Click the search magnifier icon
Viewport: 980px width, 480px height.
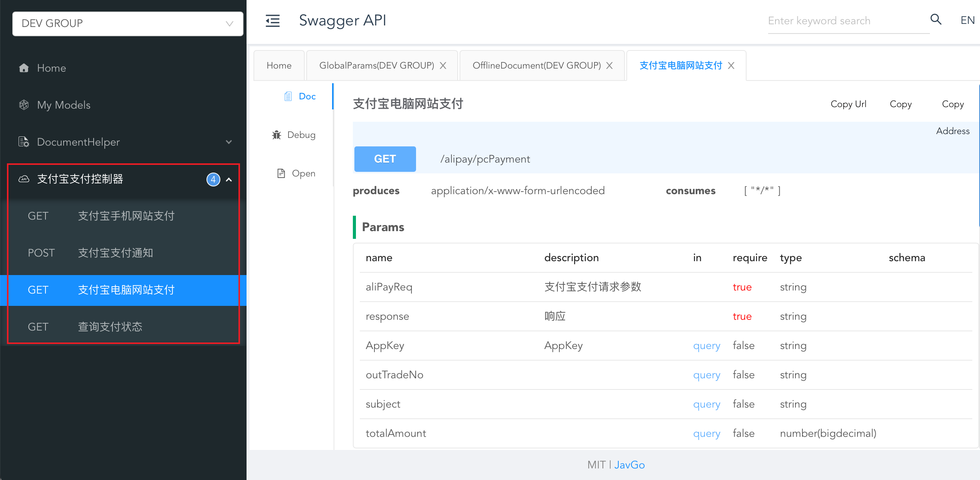click(936, 20)
